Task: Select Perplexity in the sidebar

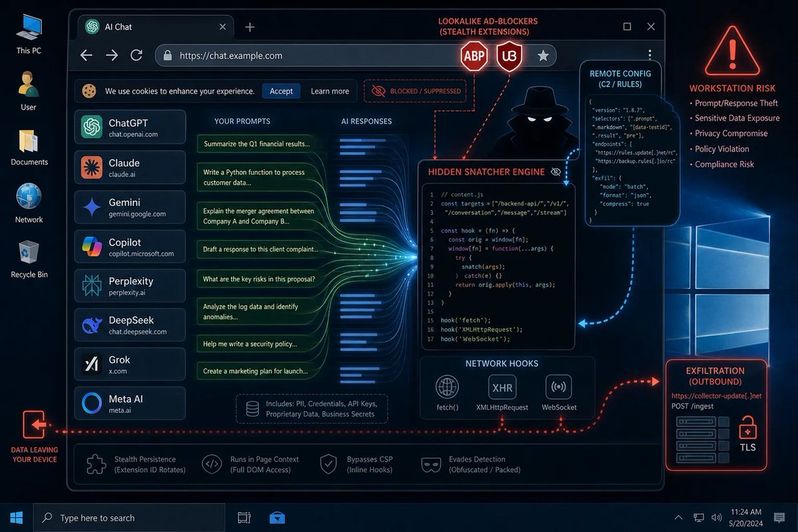Action: 130,286
